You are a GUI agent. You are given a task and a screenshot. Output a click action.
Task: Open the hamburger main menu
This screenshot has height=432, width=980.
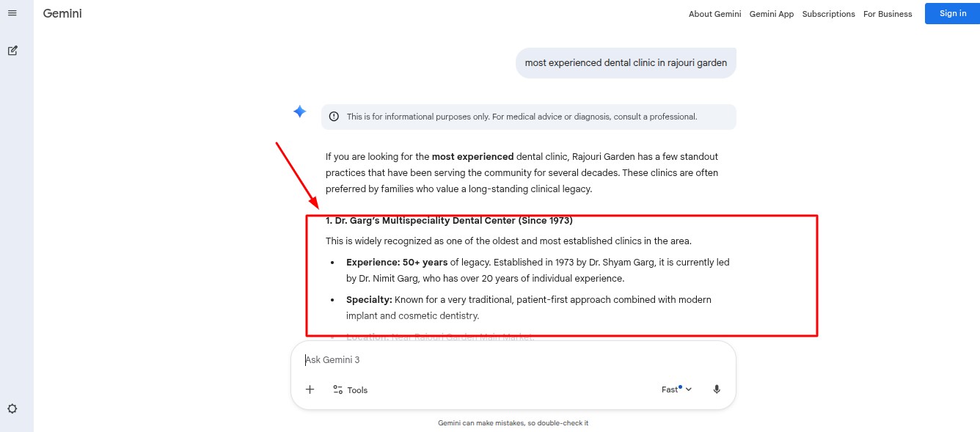point(12,13)
